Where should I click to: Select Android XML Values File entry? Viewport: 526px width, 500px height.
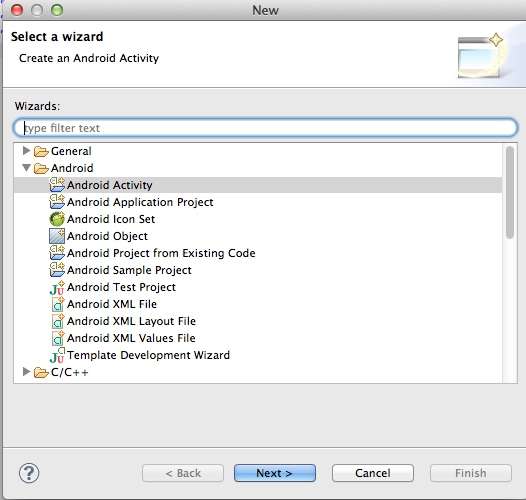tap(131, 338)
